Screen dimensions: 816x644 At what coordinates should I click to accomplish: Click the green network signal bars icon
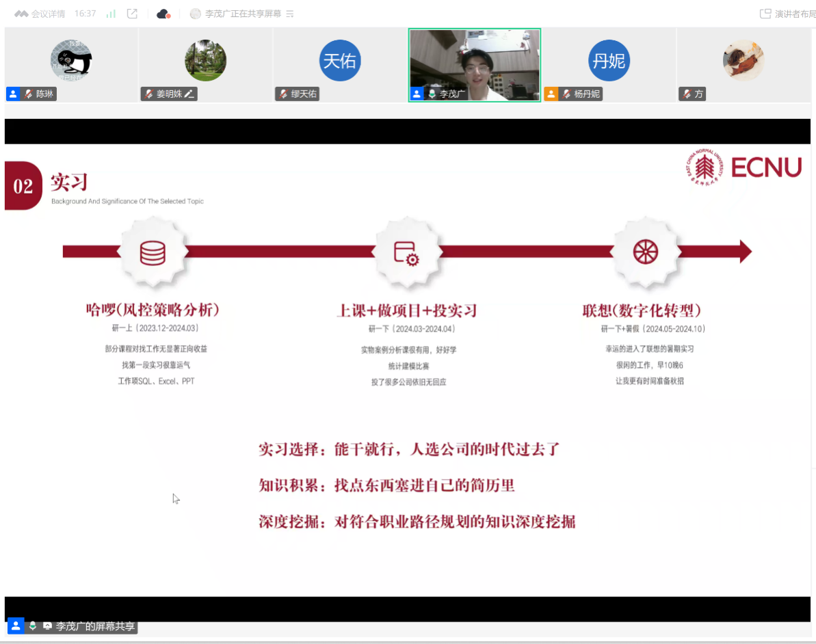tap(111, 14)
